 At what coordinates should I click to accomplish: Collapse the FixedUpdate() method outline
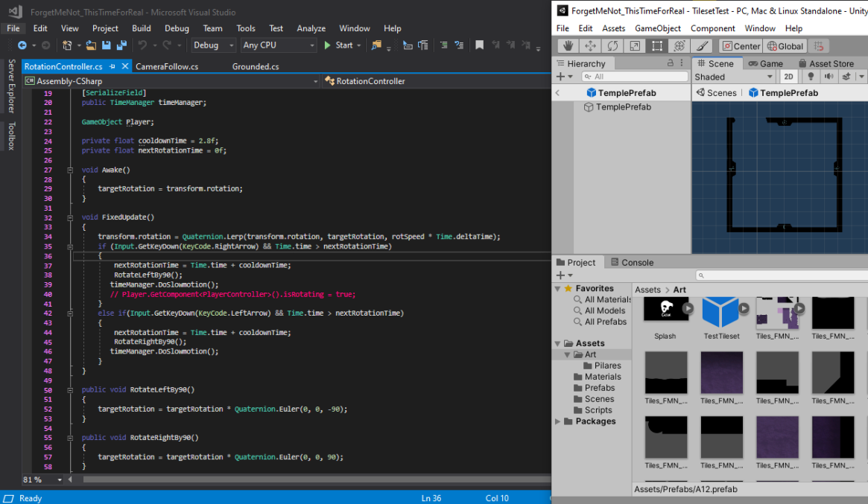click(x=70, y=217)
